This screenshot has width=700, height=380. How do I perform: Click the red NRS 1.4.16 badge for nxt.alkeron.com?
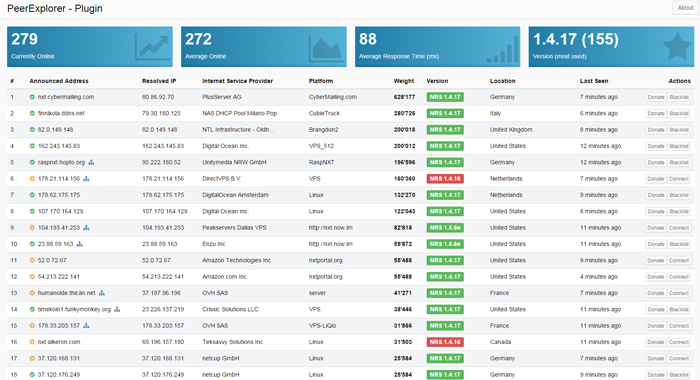pos(445,342)
